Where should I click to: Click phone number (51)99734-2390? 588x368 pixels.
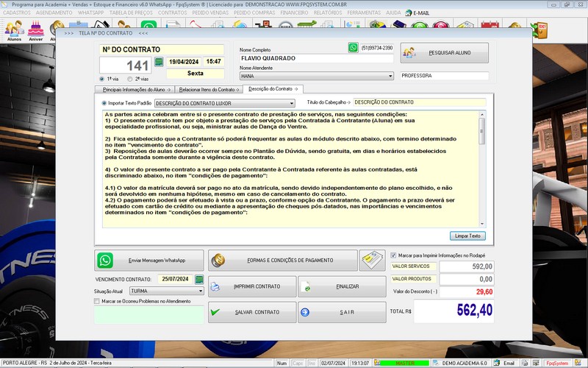pyautogui.click(x=376, y=48)
